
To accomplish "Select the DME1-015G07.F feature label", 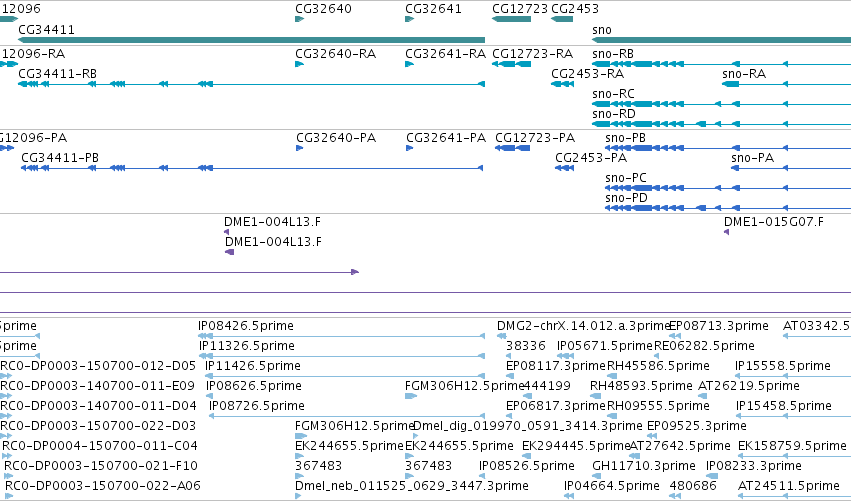I will click(773, 221).
